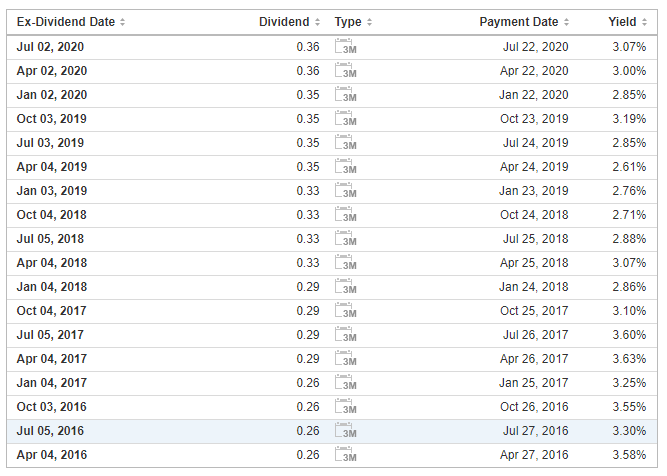The width and height of the screenshot is (667, 476).
Task: Sort by Type column arrows
Action: [369, 22]
